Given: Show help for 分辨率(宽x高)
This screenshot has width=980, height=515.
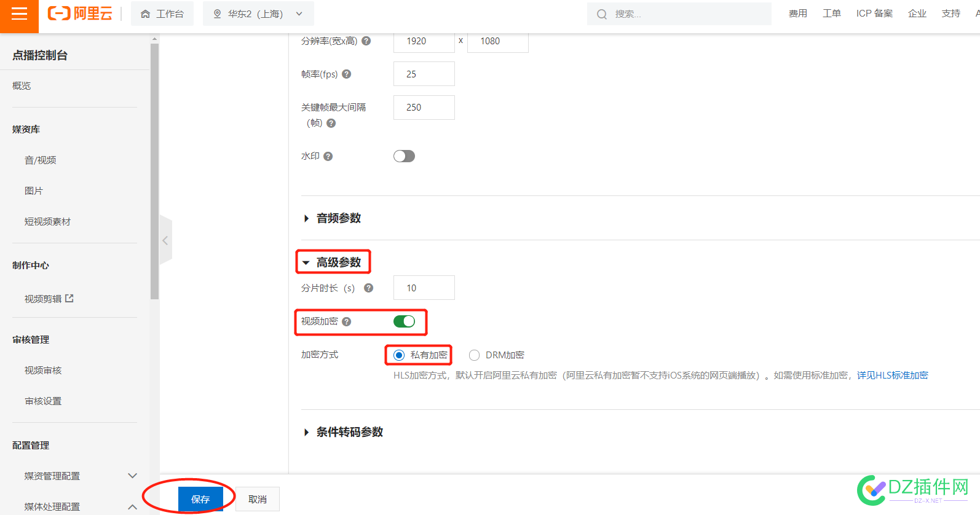Looking at the screenshot, I should 366,41.
